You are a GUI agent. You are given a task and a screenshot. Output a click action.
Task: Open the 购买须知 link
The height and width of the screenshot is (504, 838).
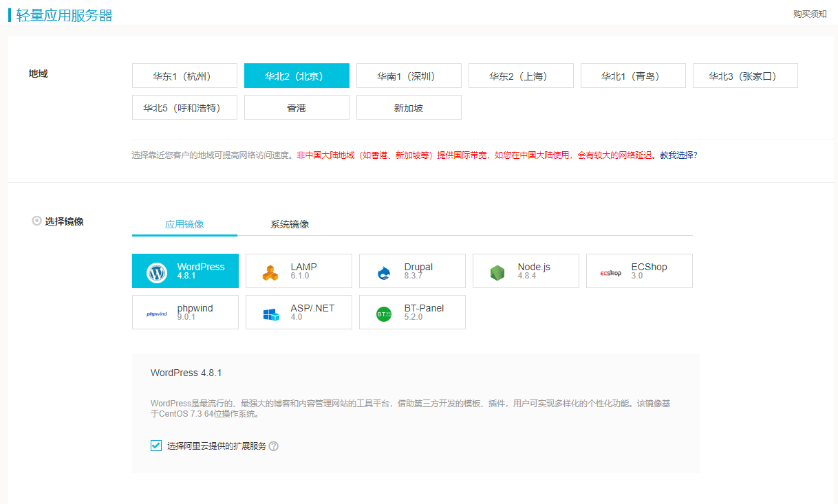pyautogui.click(x=810, y=14)
